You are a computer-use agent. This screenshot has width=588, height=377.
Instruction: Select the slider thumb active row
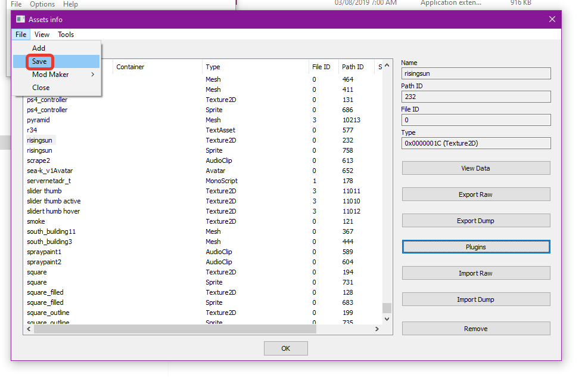[x=203, y=201]
